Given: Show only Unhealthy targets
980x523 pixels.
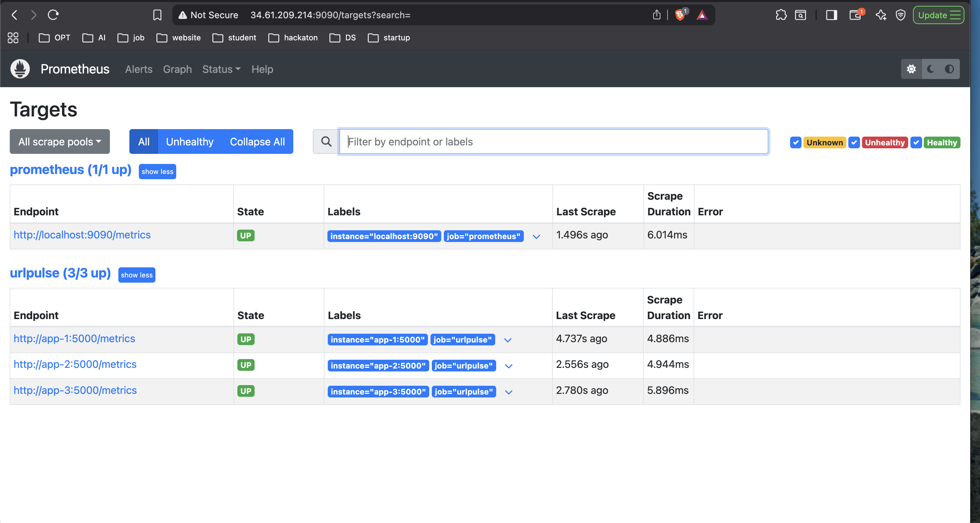Looking at the screenshot, I should coord(190,141).
